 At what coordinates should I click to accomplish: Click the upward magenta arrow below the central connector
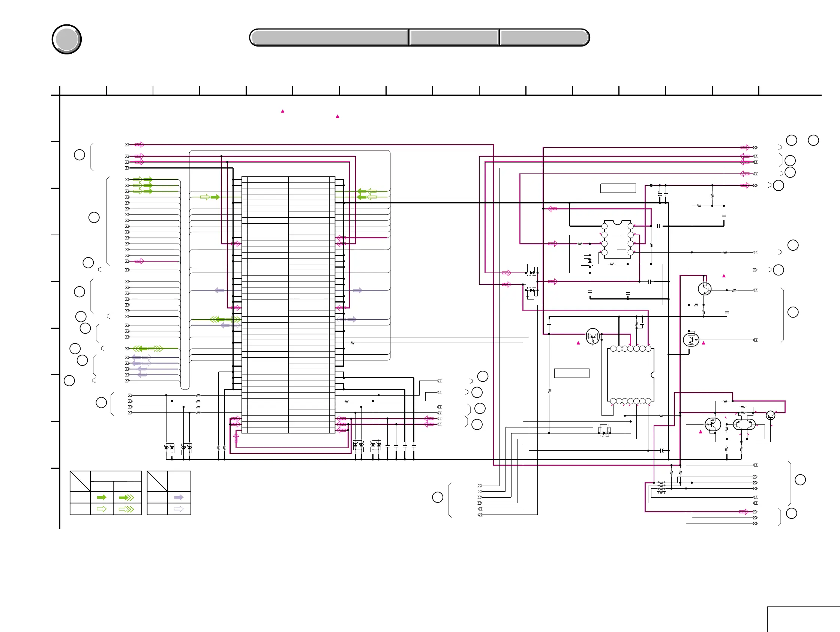236,438
